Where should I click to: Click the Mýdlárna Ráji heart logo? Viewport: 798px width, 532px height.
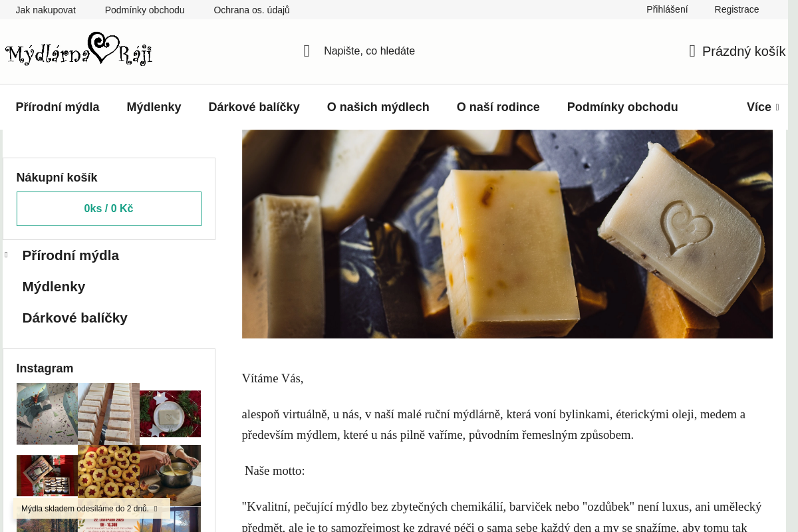pyautogui.click(x=78, y=51)
